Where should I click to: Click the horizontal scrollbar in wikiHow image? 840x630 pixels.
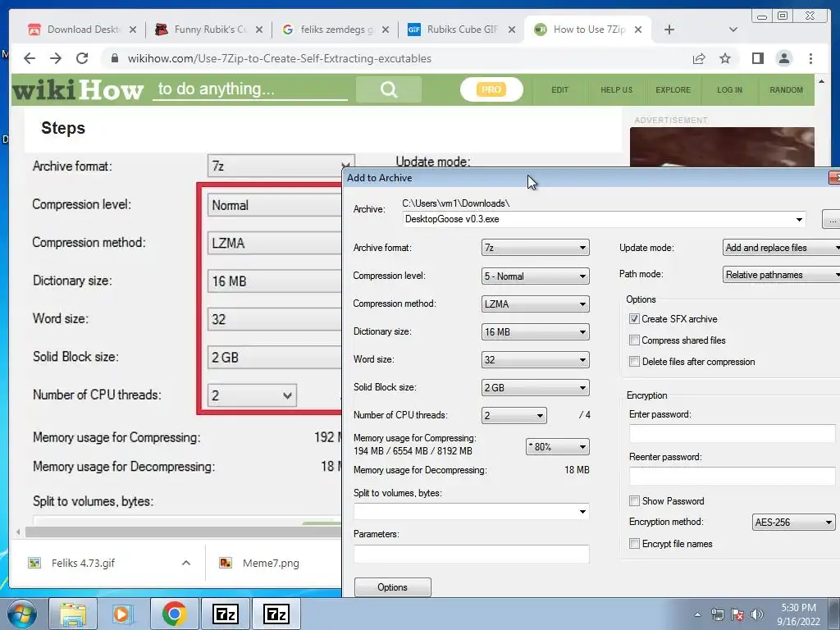pos(183,532)
